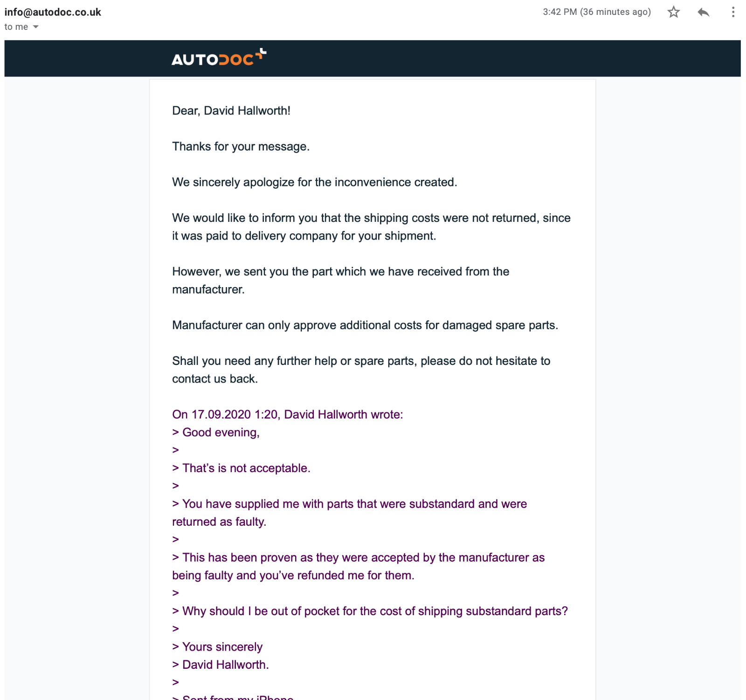The image size is (746, 700).
Task: Click the "We sincerely apologize" sentence
Action: click(315, 182)
